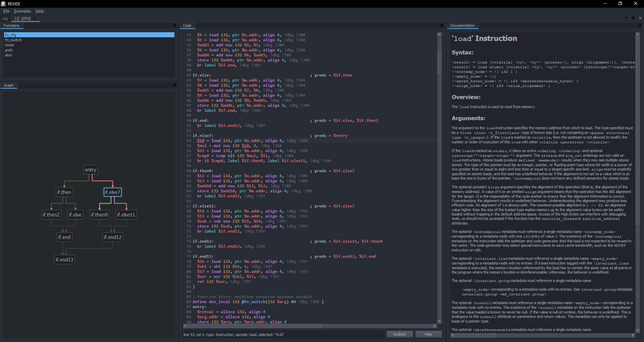Click the if.end13: label on line 77
This screenshot has width=644, height=342.
click(x=203, y=256)
